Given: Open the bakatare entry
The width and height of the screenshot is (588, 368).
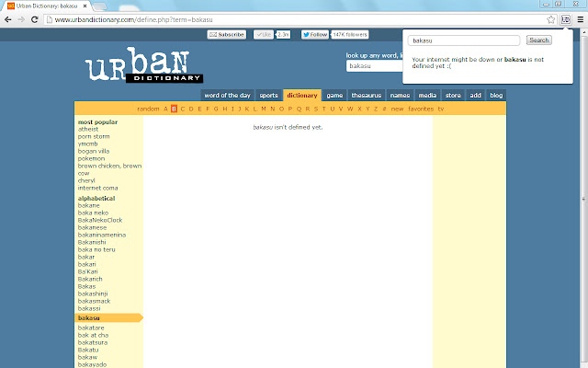Looking at the screenshot, I should [x=91, y=328].
